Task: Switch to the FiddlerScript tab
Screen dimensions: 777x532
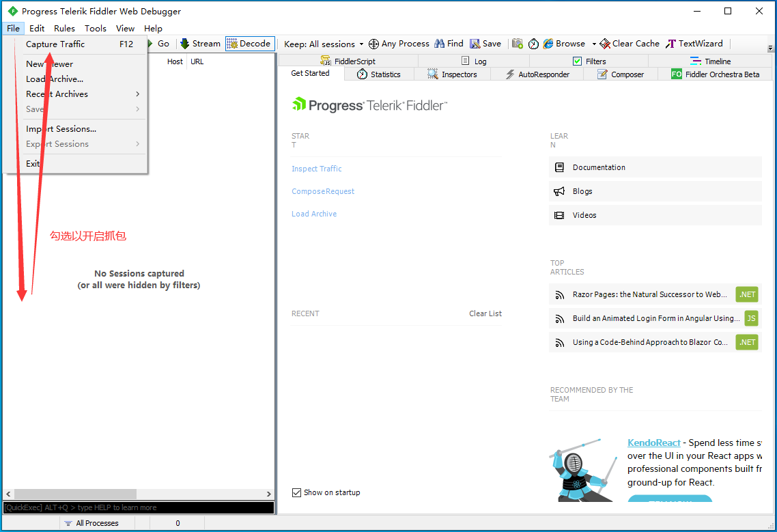Action: 348,61
